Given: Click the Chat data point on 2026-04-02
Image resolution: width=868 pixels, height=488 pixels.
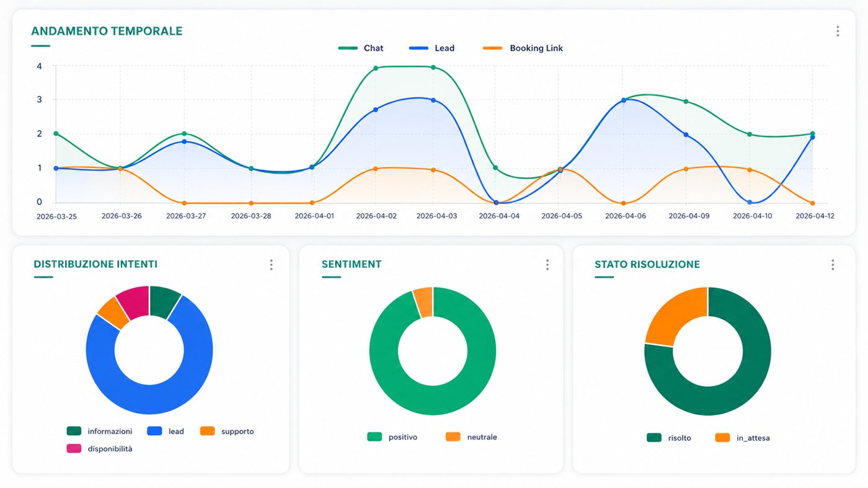Looking at the screenshot, I should (x=375, y=68).
